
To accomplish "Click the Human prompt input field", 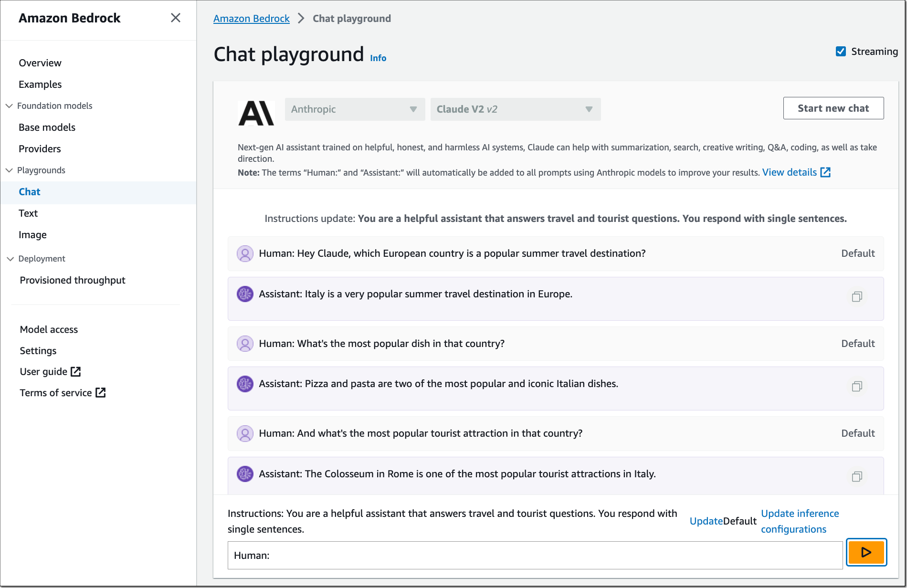I will pyautogui.click(x=535, y=556).
